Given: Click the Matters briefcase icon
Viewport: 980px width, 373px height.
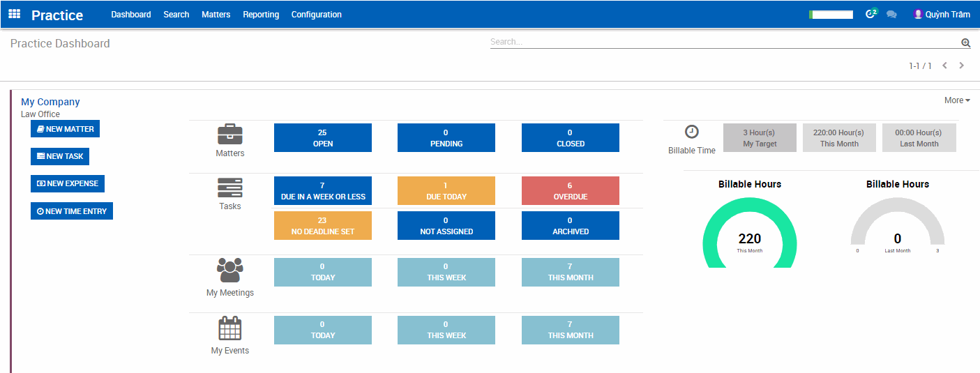Looking at the screenshot, I should tap(230, 135).
